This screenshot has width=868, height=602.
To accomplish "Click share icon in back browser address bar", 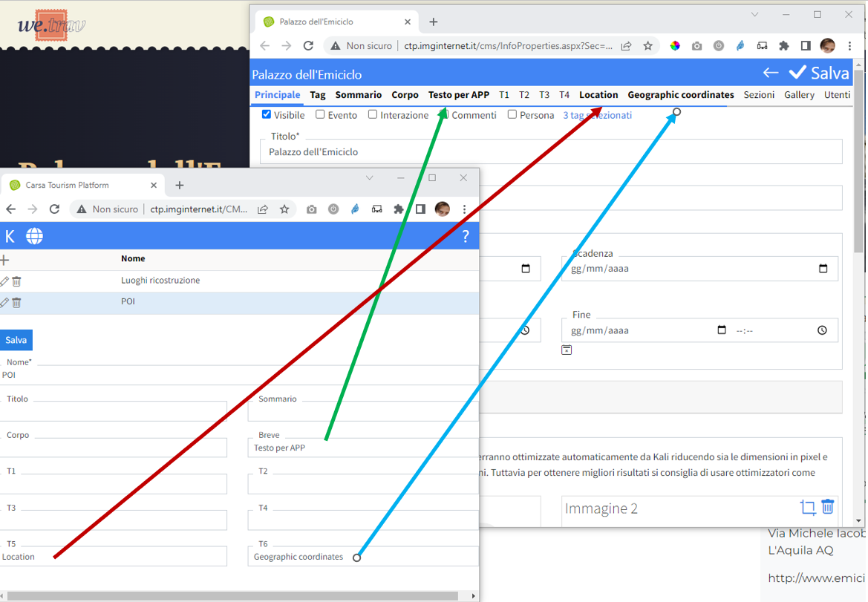I will pos(626,46).
